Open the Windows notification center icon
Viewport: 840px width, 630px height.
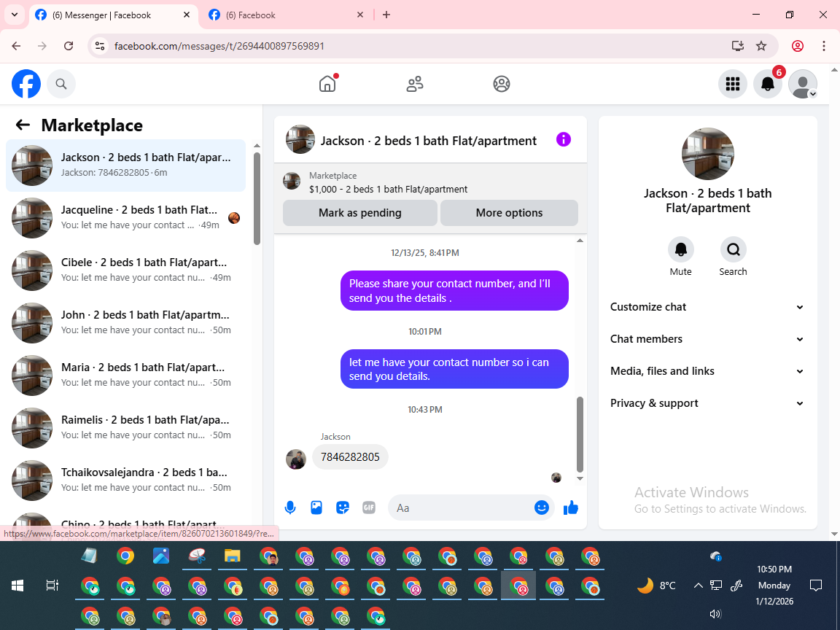[x=815, y=586]
